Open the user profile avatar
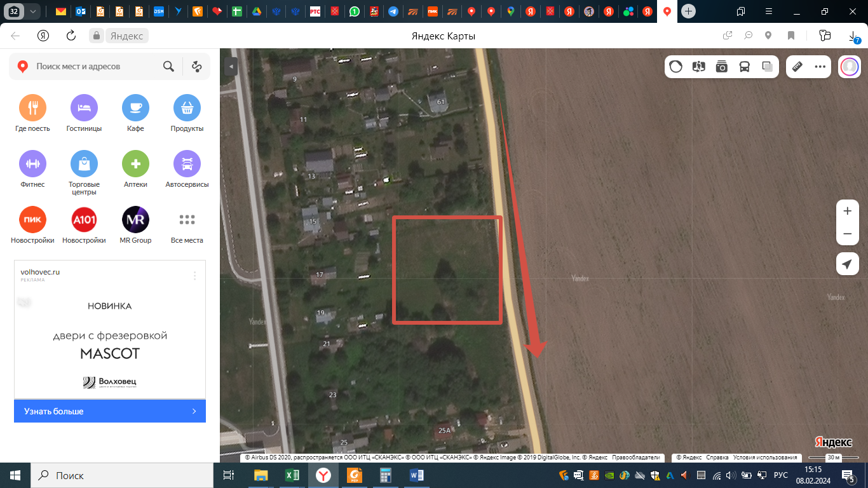Viewport: 868px width, 488px height. [850, 67]
